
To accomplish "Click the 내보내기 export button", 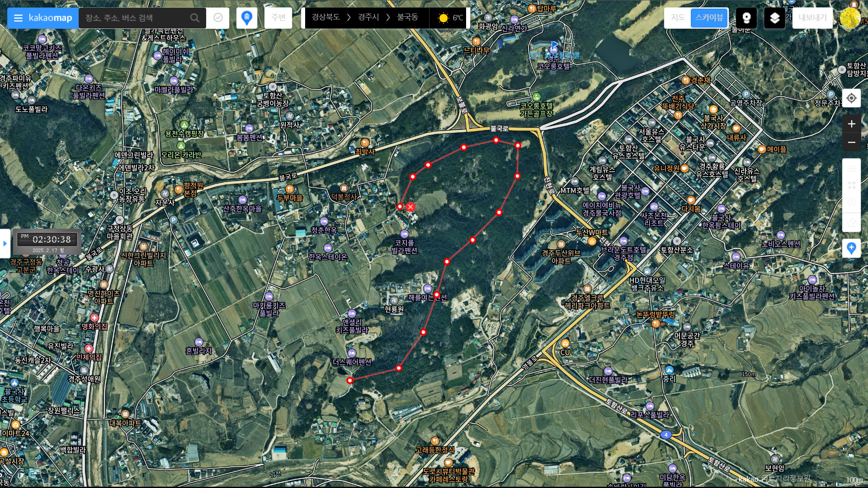I will click(812, 18).
